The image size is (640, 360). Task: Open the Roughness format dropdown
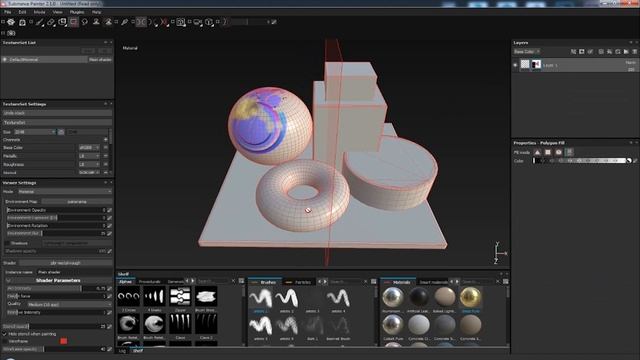89,164
